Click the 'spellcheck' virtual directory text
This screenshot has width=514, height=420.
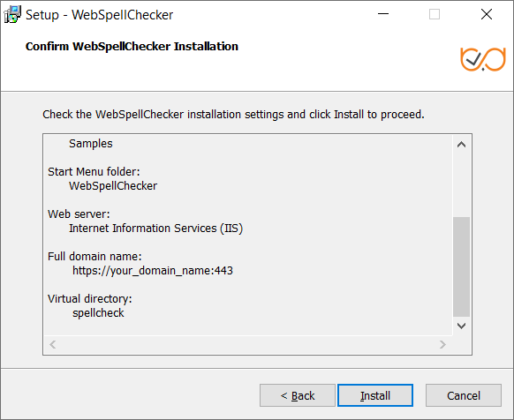click(x=98, y=313)
